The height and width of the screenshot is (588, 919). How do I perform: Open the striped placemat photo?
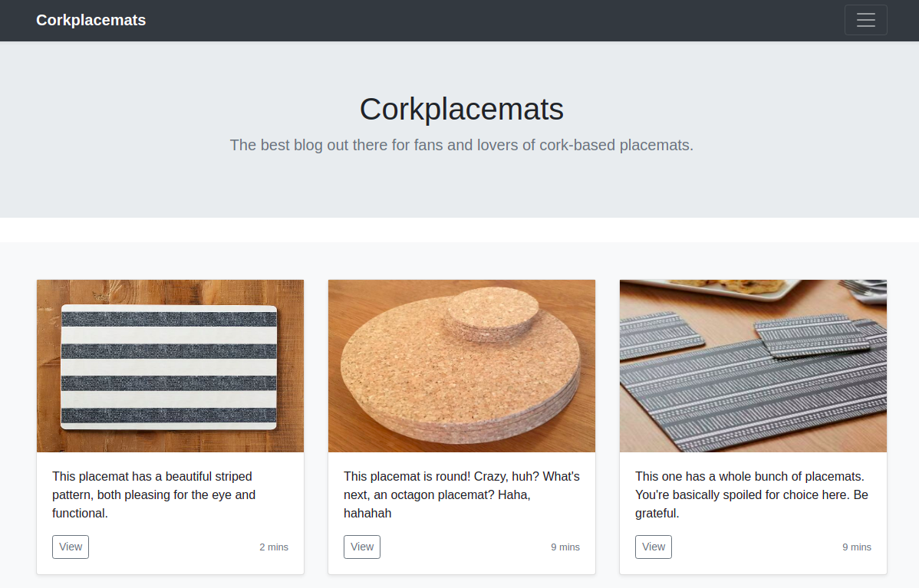point(169,366)
